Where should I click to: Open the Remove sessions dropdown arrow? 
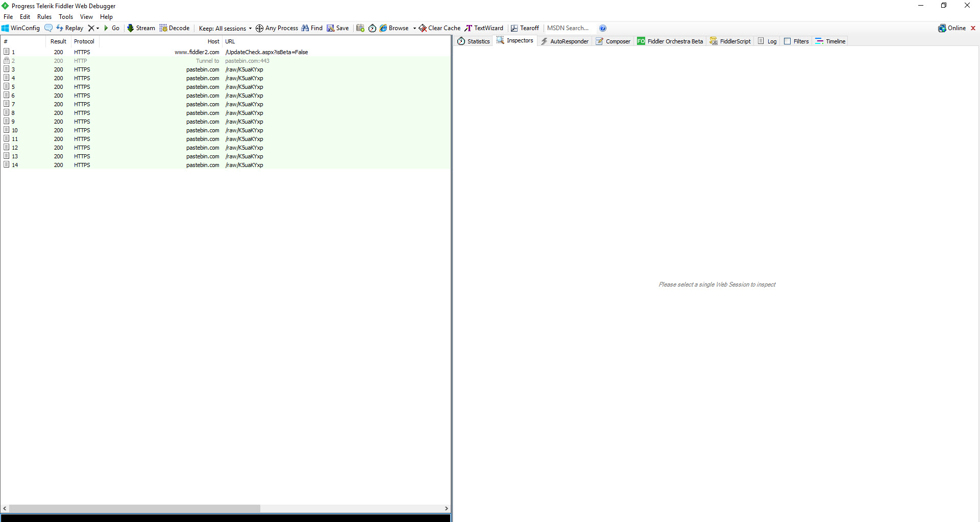click(98, 28)
